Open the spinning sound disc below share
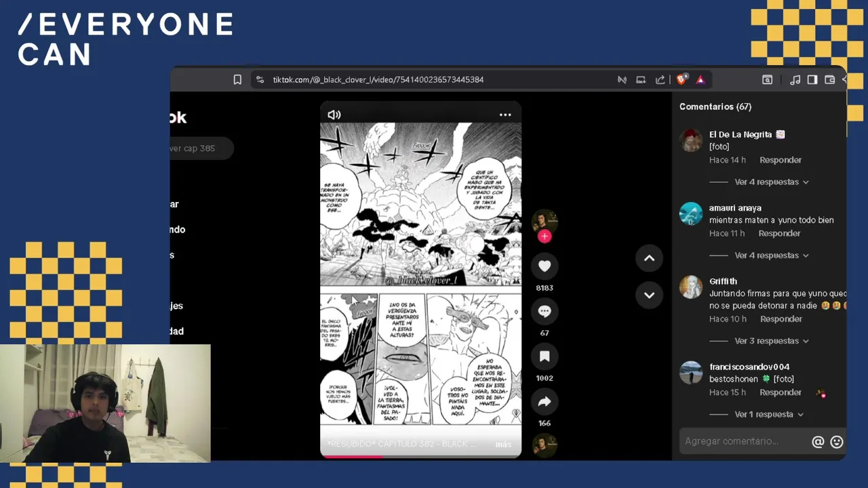 point(545,445)
